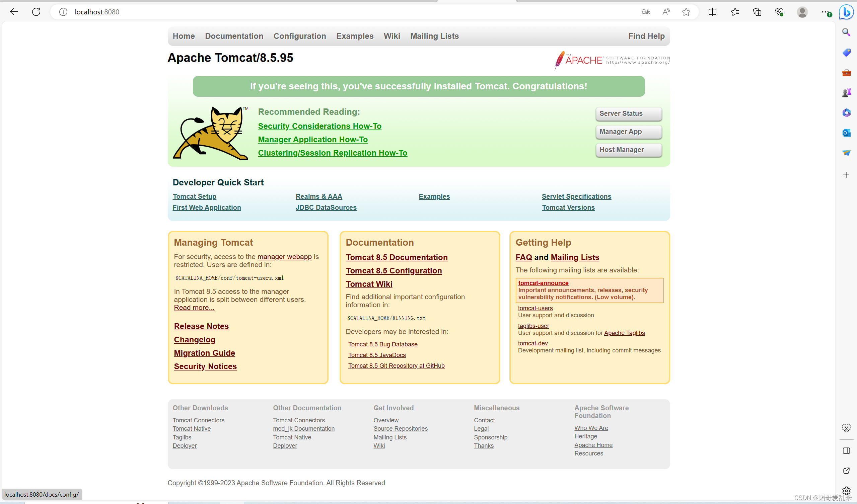Open Security Considerations How-To link

click(319, 126)
